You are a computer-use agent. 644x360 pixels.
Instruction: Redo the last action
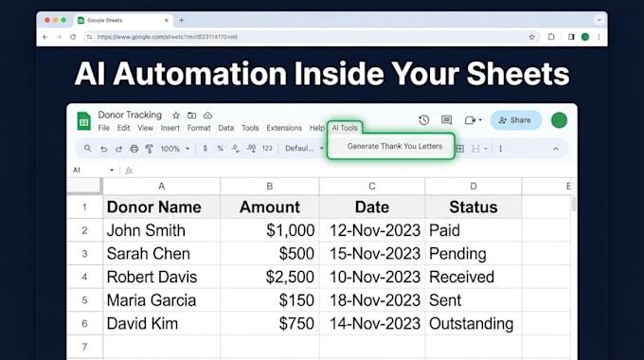(x=118, y=149)
